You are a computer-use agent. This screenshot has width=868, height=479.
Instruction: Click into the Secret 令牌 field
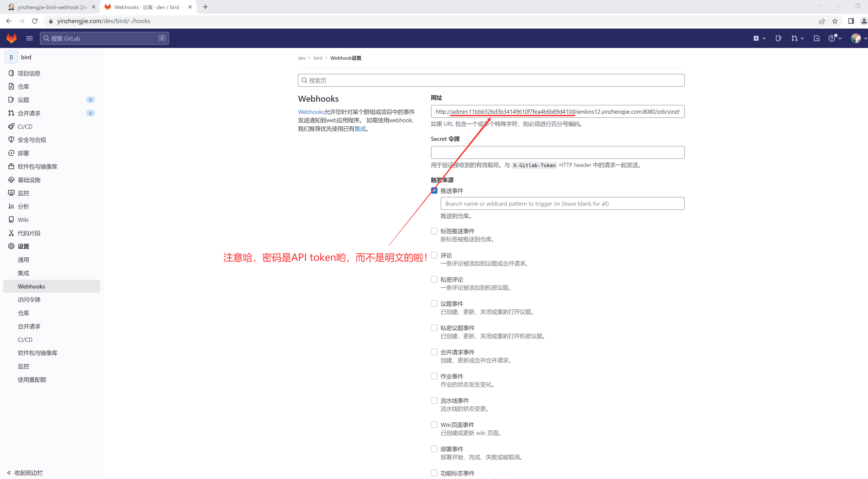coord(557,152)
